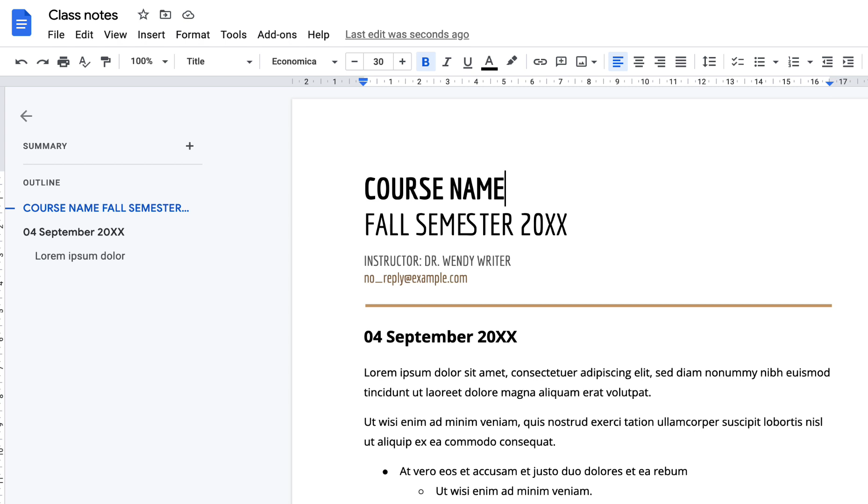Jump to 04 September 20XX outline entry

click(74, 232)
